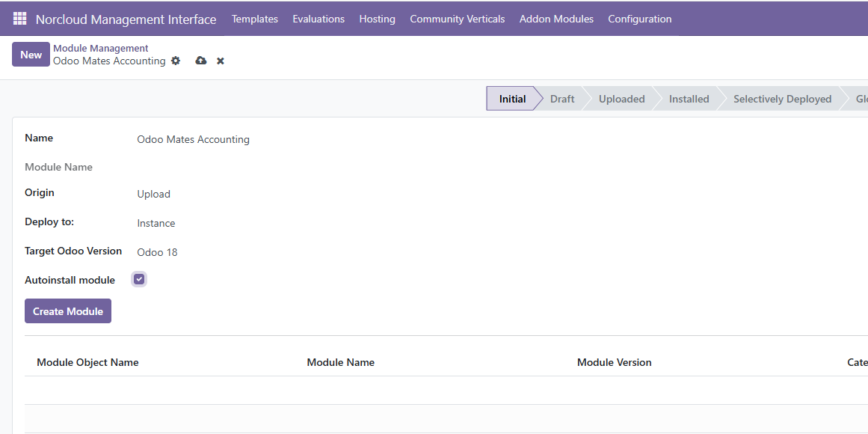This screenshot has height=434, width=868.
Task: Click the Target Odoo Version label
Action: [x=73, y=251]
